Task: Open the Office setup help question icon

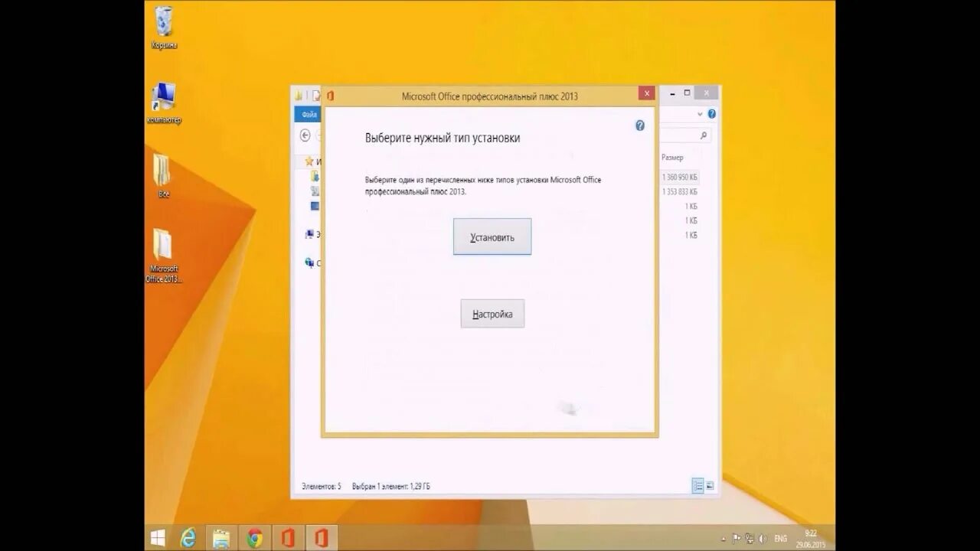Action: pos(640,126)
